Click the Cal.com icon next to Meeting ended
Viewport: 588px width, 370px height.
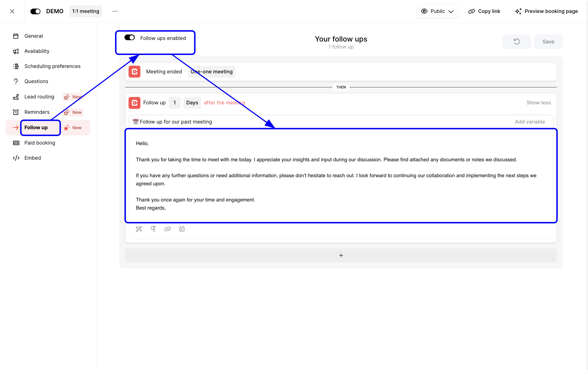tap(134, 71)
